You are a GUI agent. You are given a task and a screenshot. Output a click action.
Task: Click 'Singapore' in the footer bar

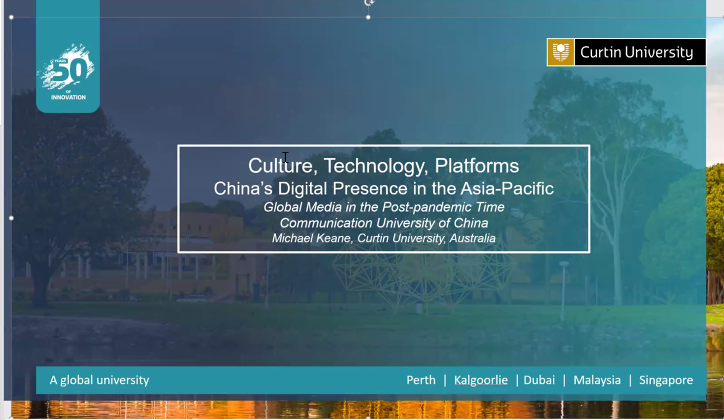[666, 380]
